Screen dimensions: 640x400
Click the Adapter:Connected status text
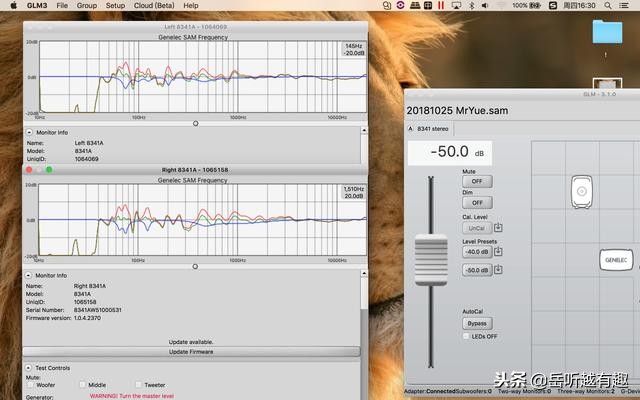[x=429, y=391]
